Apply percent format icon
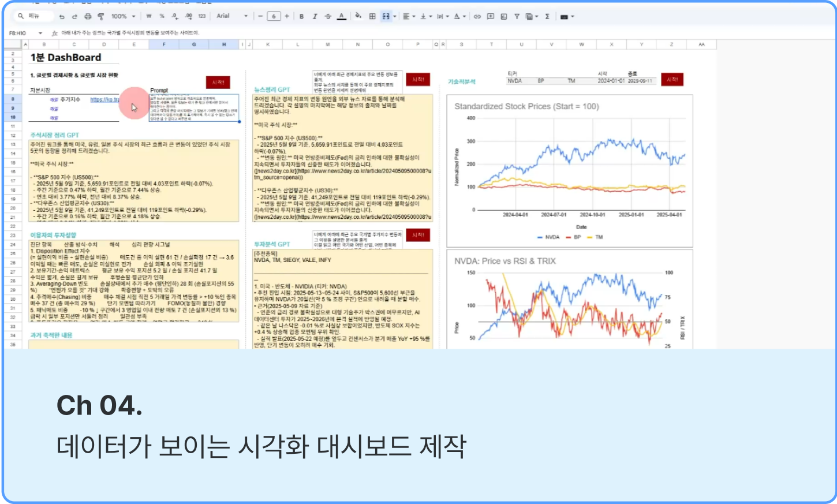837x504 pixels. [162, 16]
